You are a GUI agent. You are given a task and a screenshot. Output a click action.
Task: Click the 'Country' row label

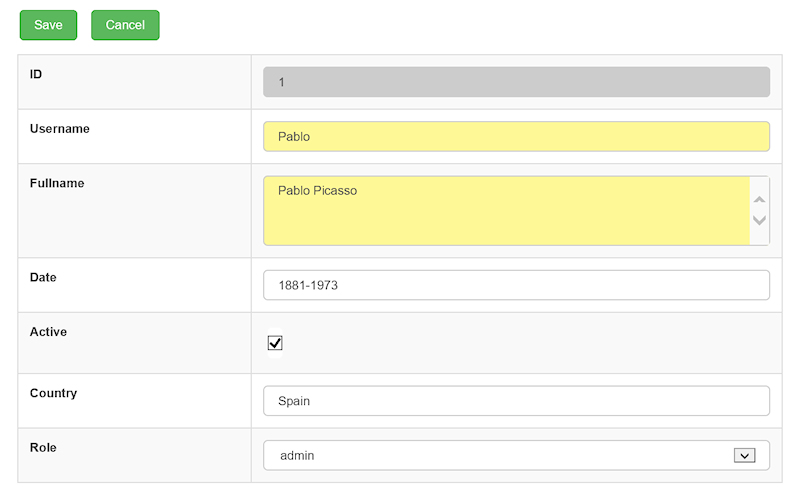click(x=53, y=393)
